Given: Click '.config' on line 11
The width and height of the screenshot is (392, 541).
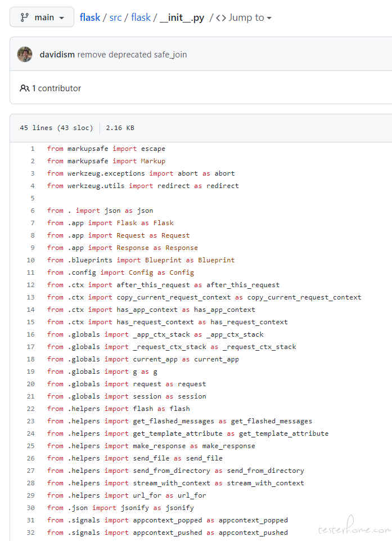Looking at the screenshot, I should (82, 272).
